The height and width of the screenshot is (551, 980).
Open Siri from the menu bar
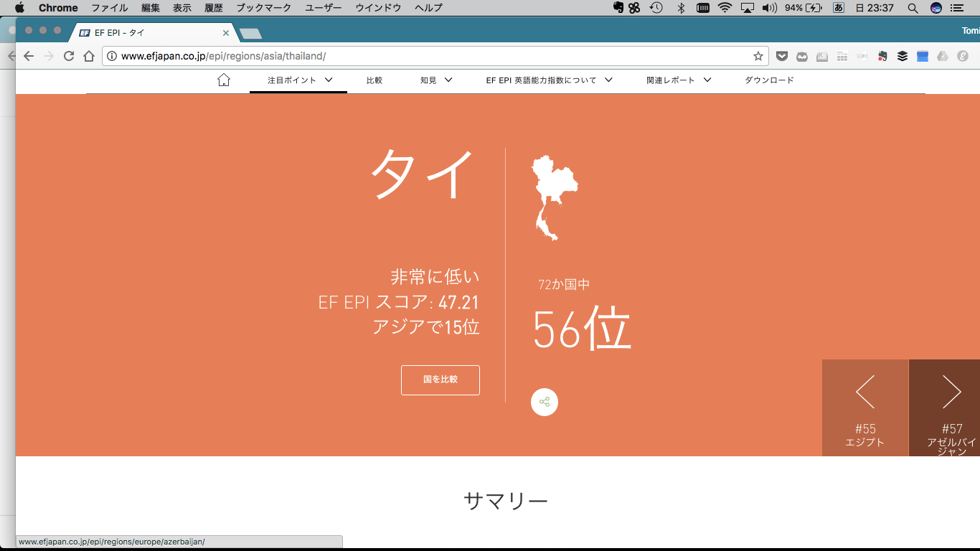pos(936,8)
